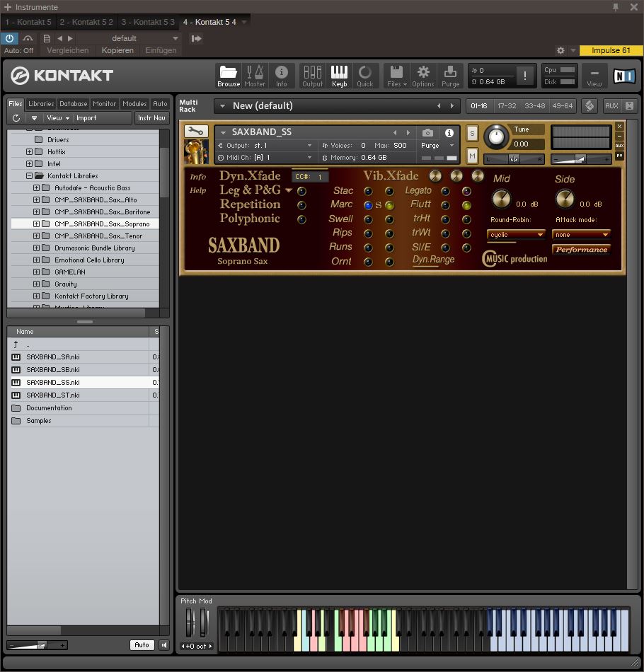644x672 pixels.
Task: Open the global Purge menu icon
Action: tap(450, 76)
